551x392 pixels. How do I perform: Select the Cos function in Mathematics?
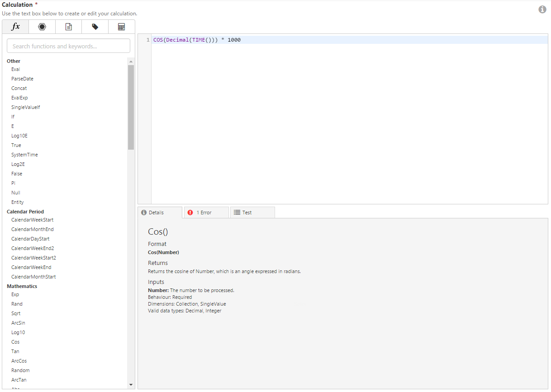pos(15,342)
